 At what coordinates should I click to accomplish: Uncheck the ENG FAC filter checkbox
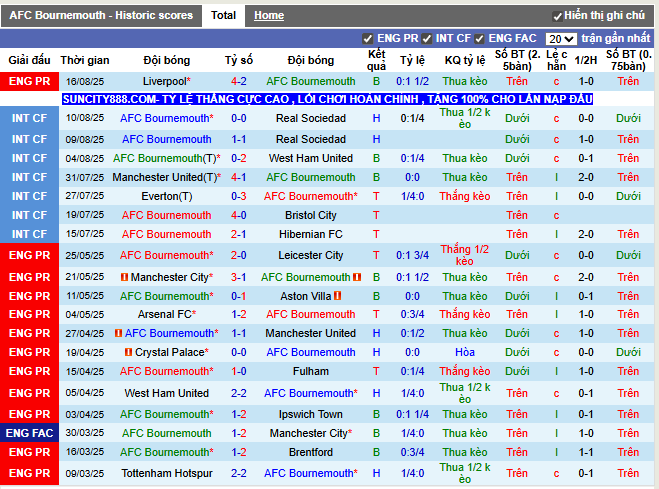tap(479, 39)
